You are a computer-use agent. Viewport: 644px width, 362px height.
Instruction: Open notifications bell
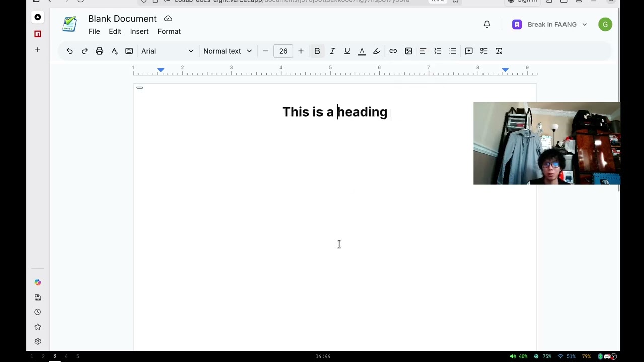pyautogui.click(x=487, y=24)
